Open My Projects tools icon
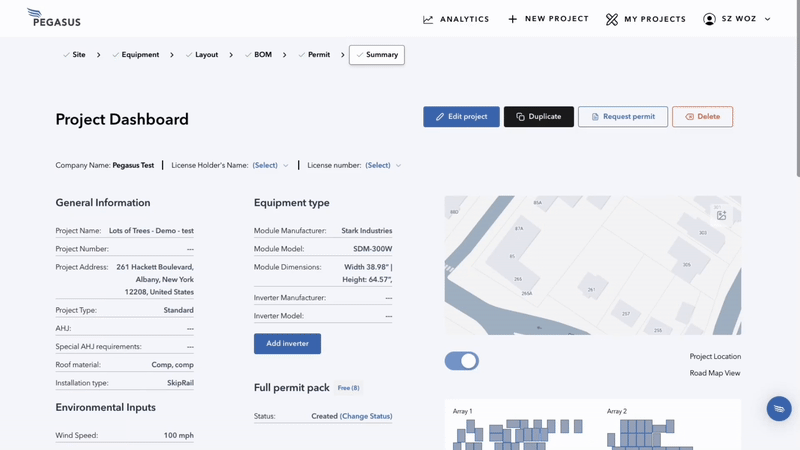Viewport: 800px width, 450px height. click(612, 19)
